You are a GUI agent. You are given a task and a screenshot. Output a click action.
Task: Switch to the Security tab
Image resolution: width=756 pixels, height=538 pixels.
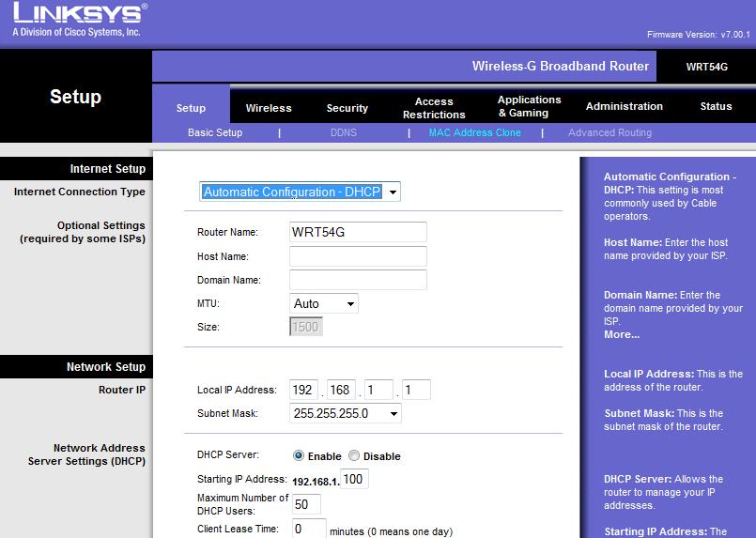click(x=347, y=108)
